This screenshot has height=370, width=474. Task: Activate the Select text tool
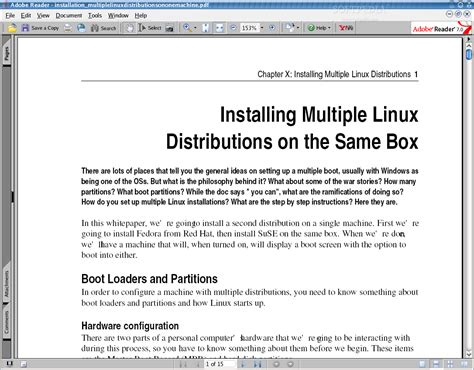(x=150, y=28)
